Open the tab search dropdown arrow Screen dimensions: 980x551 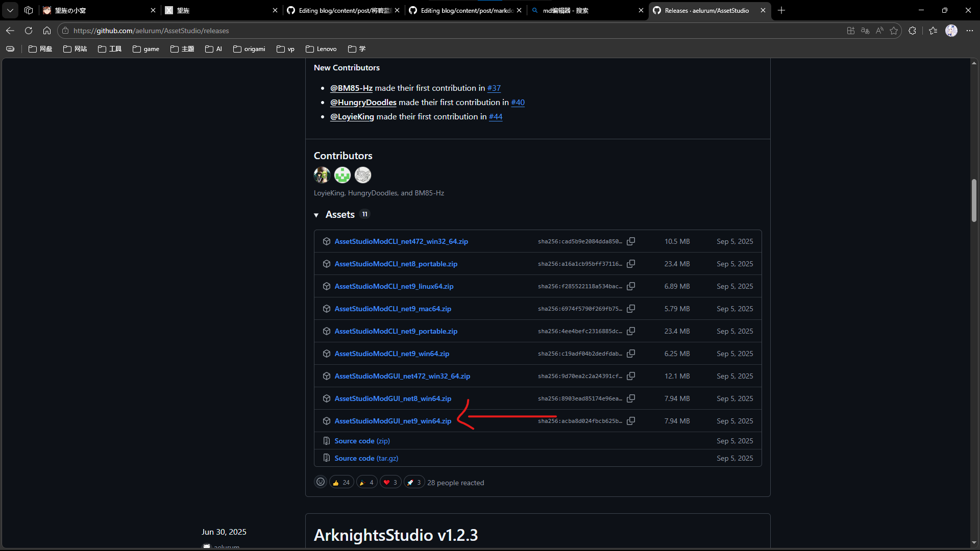(10, 10)
